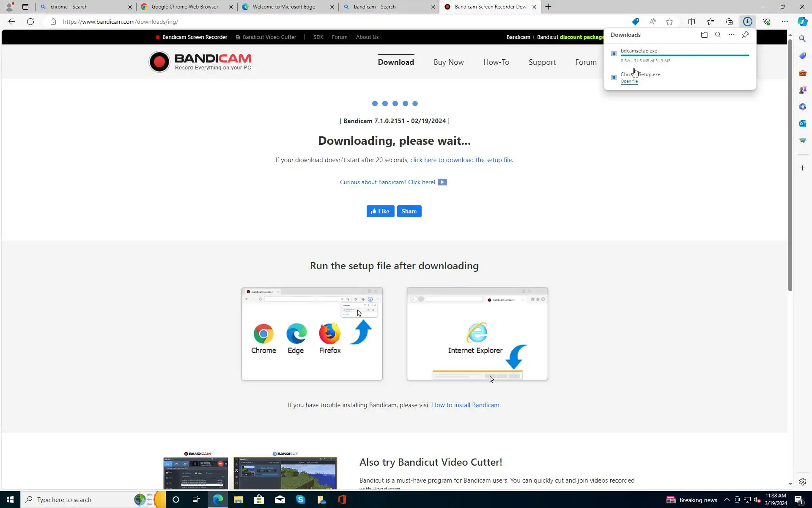Open downloads folder icon in Downloads panel
Image resolution: width=812 pixels, height=508 pixels.
704,35
